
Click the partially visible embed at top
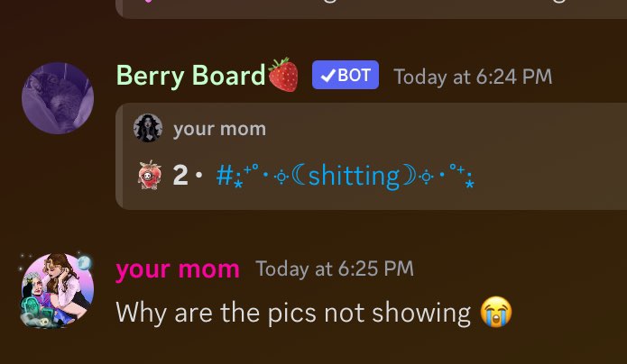click(x=371, y=9)
